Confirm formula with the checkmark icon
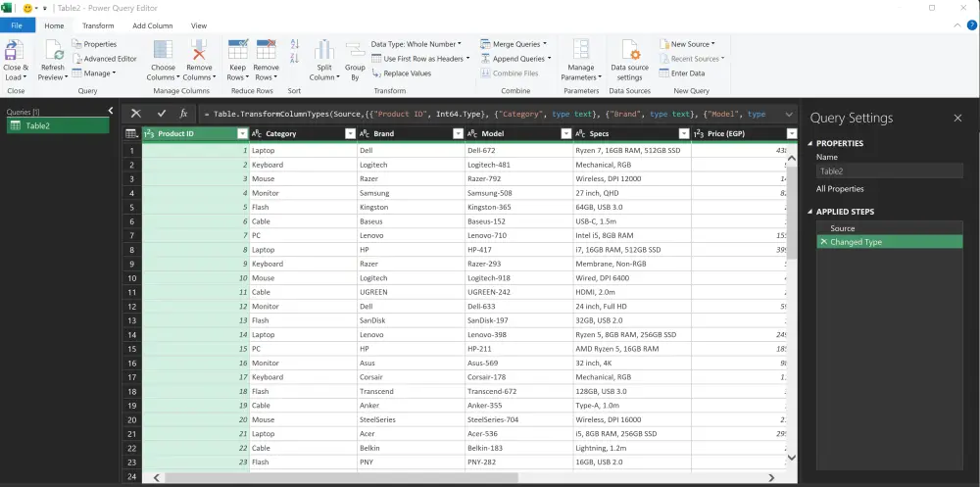The width and height of the screenshot is (980, 487). (162, 114)
